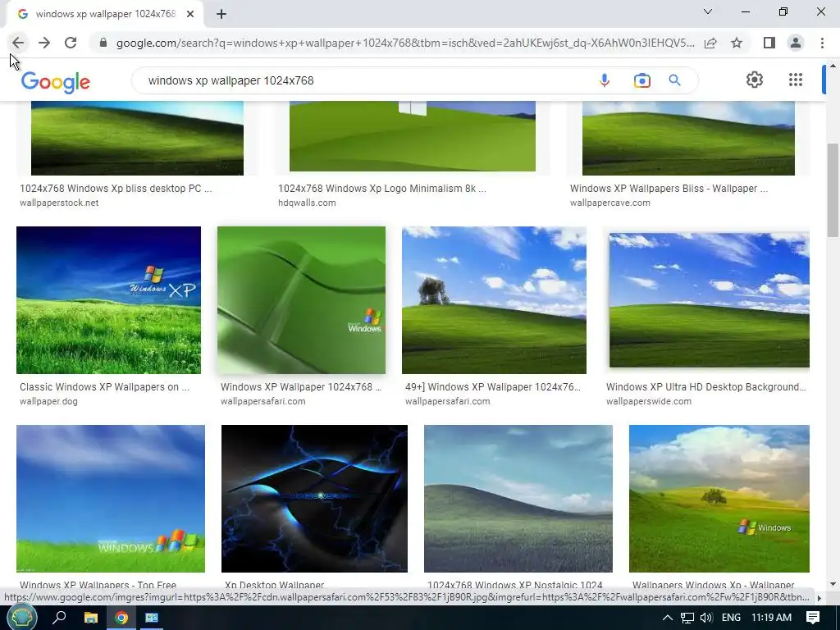Open the hdqwalls.com Logo Minimalism image
Image resolution: width=840 pixels, height=630 pixels.
tap(413, 136)
